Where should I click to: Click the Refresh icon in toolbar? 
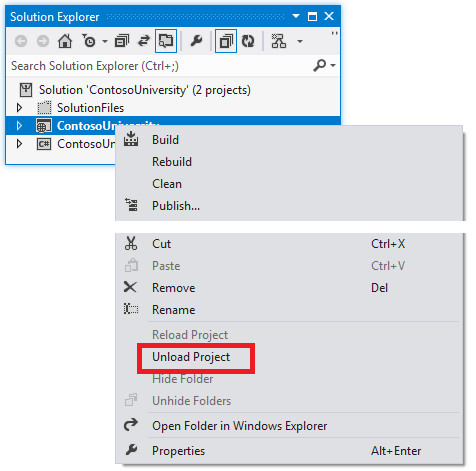point(248,41)
